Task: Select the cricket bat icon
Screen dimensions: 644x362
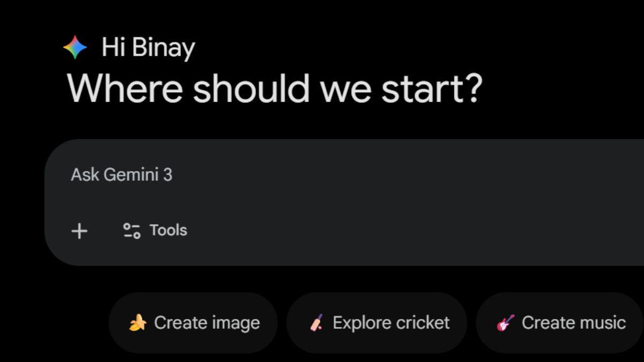Action: point(317,323)
